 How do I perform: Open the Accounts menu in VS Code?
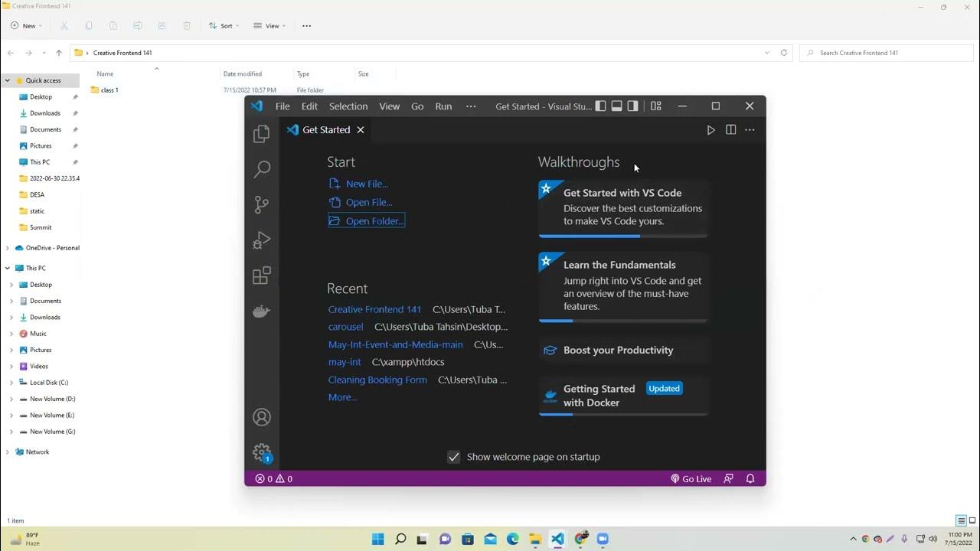262,417
